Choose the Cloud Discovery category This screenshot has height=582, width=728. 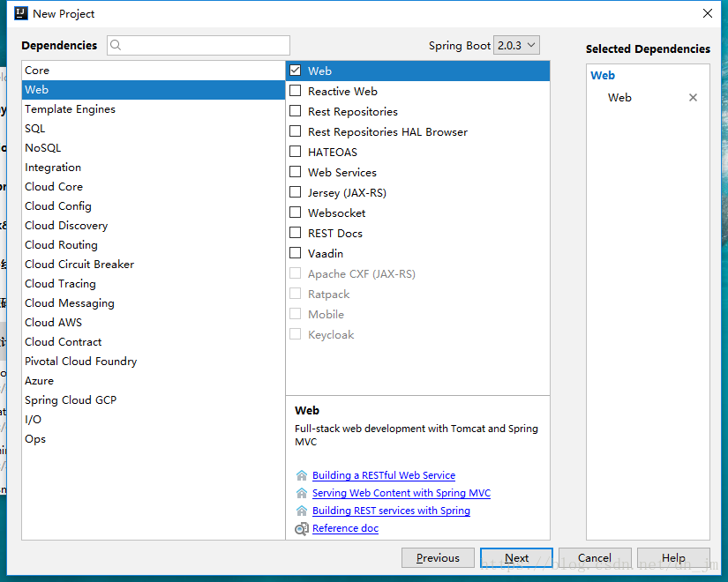pyautogui.click(x=154, y=226)
